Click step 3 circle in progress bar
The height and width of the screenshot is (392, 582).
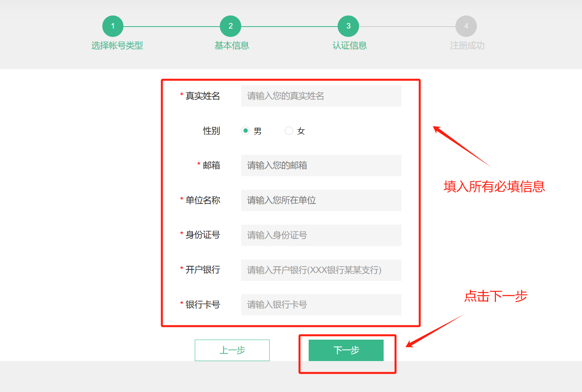(x=348, y=26)
